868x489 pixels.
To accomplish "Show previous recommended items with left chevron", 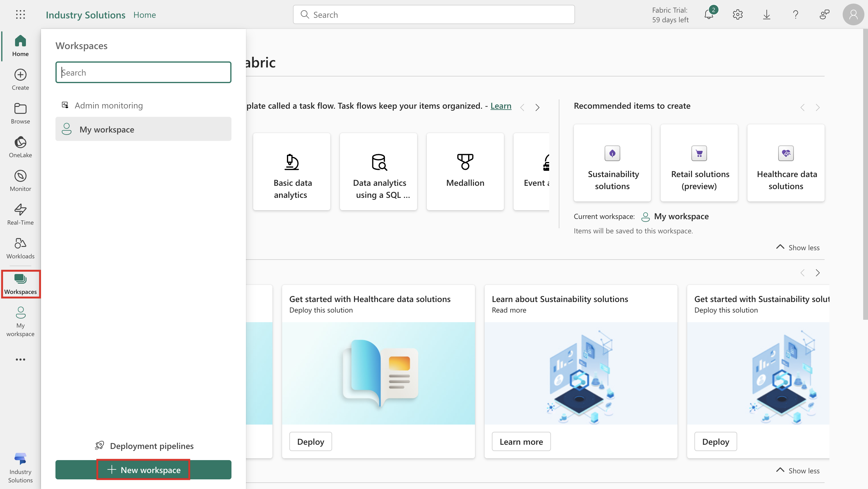I will coord(803,107).
